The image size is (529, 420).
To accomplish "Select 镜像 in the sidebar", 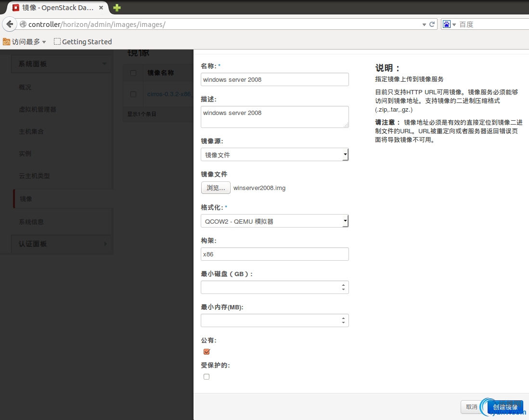I will pyautogui.click(x=26, y=199).
